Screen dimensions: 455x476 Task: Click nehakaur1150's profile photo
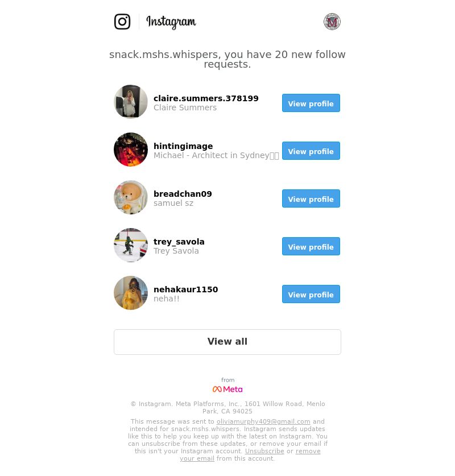[x=131, y=293]
